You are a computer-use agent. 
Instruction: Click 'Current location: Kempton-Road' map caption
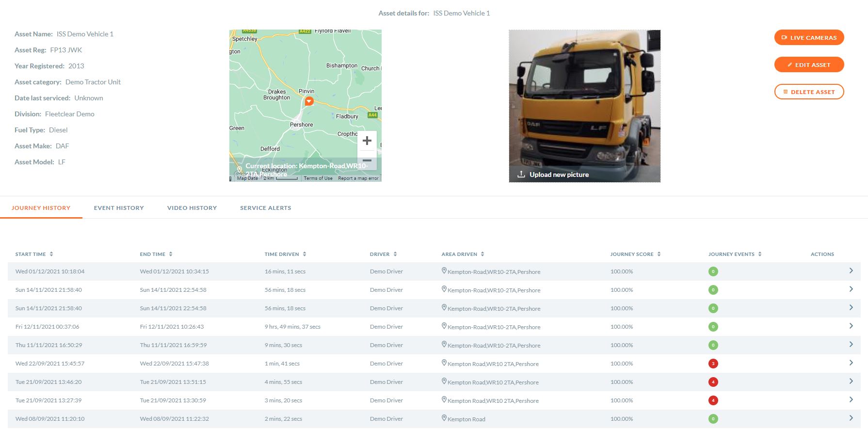click(x=306, y=169)
